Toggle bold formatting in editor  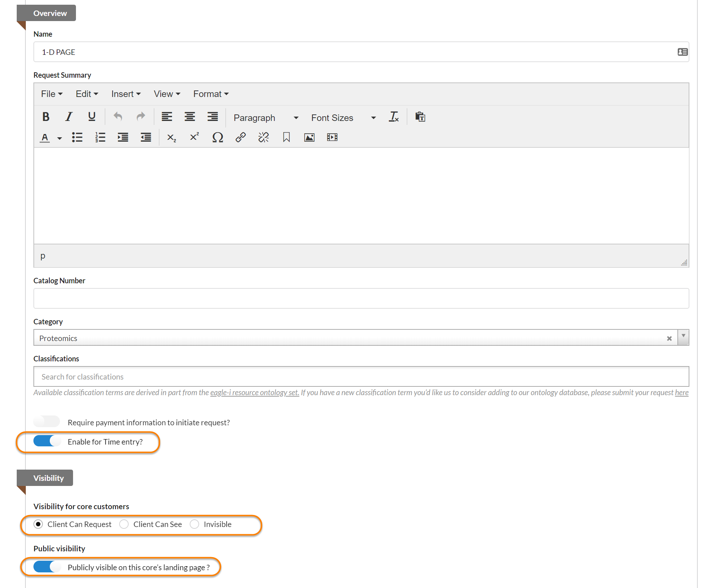pos(46,117)
